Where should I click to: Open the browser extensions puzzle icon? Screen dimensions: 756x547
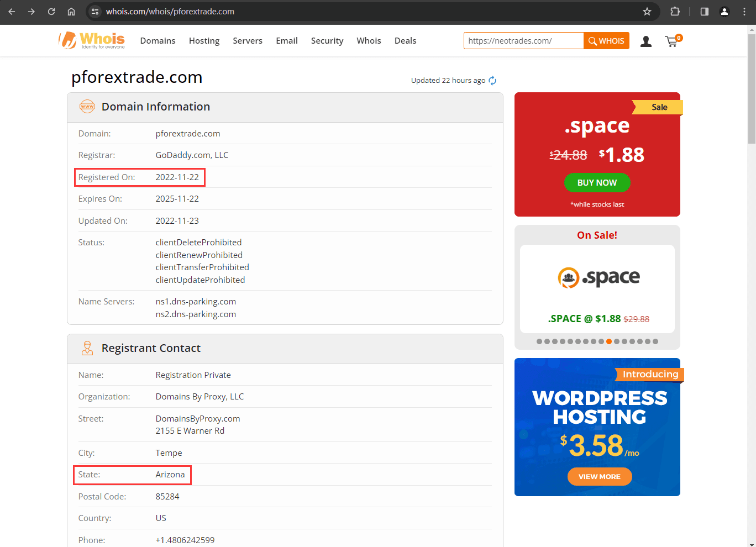(x=675, y=12)
